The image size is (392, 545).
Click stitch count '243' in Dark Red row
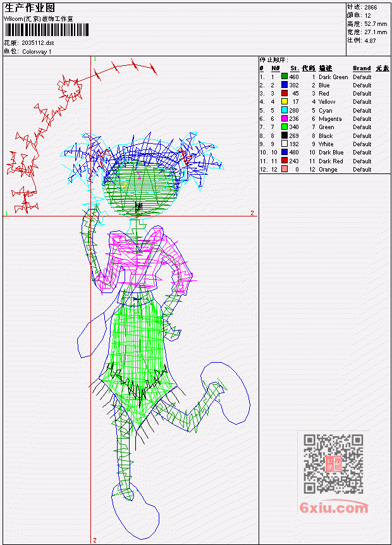pos(294,161)
